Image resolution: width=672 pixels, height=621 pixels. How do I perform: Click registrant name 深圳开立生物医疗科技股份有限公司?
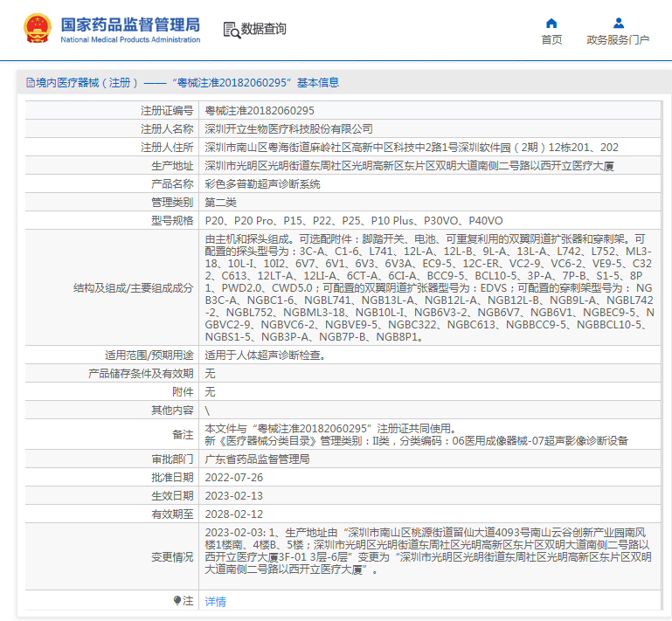click(x=288, y=129)
